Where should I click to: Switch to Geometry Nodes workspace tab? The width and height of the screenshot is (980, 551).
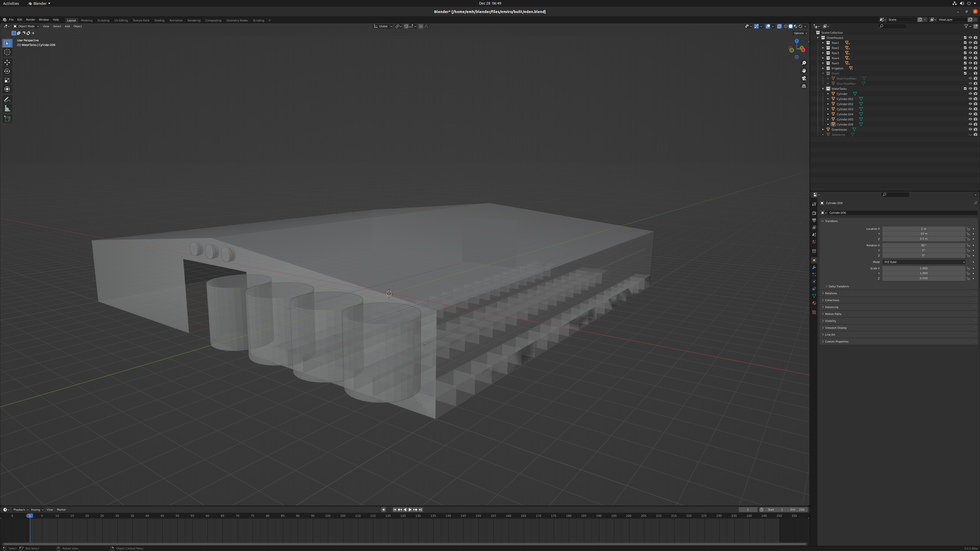tap(237, 20)
